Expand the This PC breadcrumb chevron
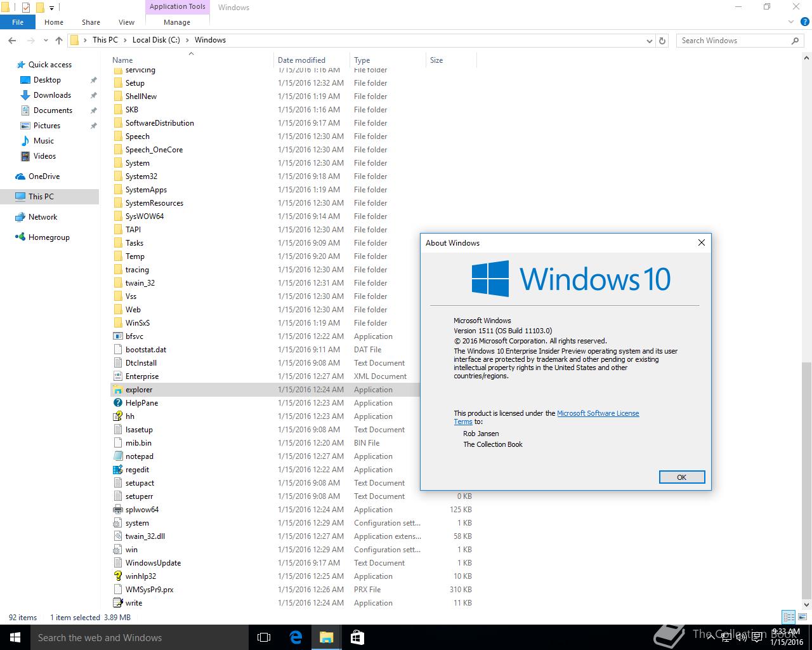This screenshot has height=650, width=812. [x=125, y=40]
